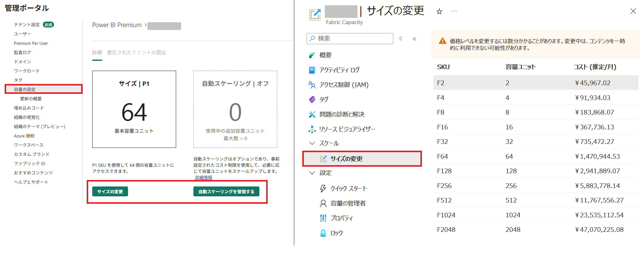Select the F64 SKU row
This screenshot has width=644, height=255.
[x=535, y=156]
